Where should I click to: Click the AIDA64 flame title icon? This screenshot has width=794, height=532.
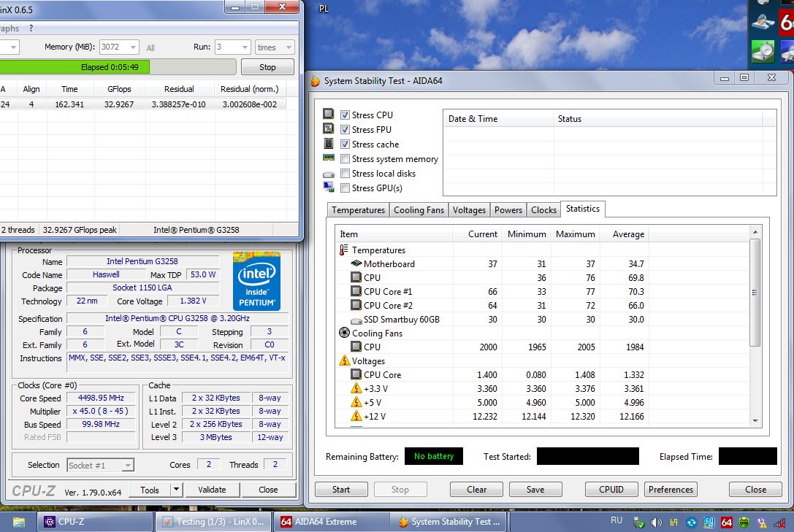tap(316, 81)
